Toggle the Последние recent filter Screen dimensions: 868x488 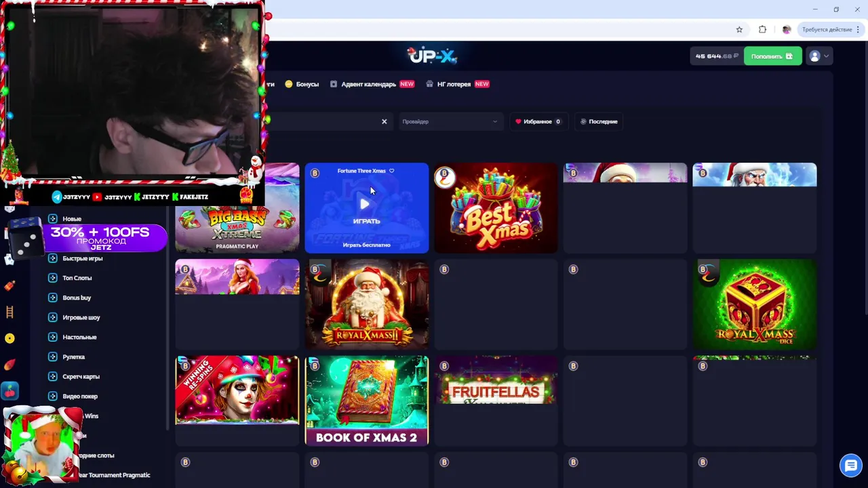pyautogui.click(x=599, y=121)
